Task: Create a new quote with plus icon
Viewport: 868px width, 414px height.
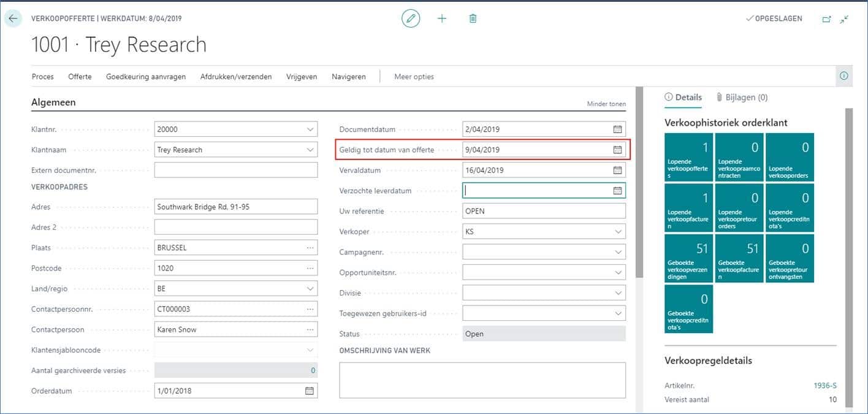Action: pyautogui.click(x=442, y=18)
